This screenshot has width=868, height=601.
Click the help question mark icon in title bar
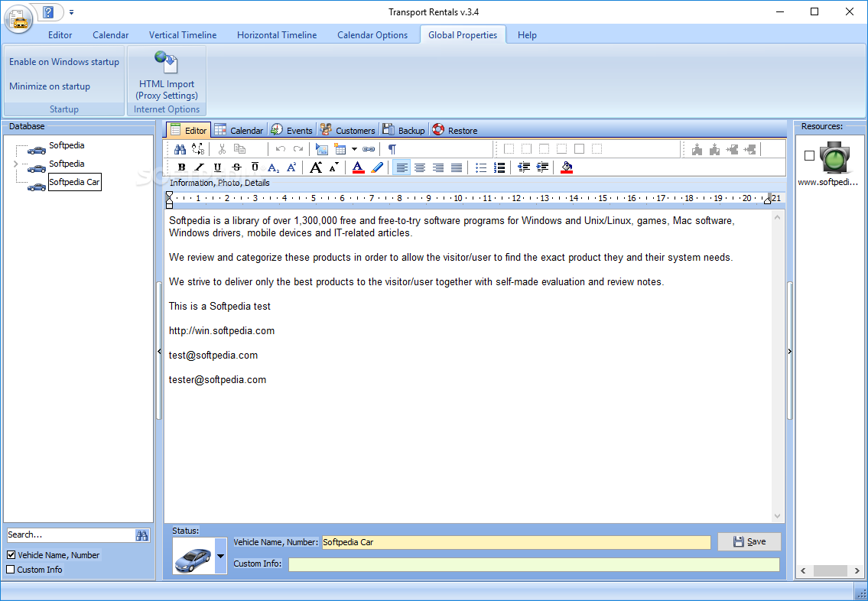tap(48, 11)
